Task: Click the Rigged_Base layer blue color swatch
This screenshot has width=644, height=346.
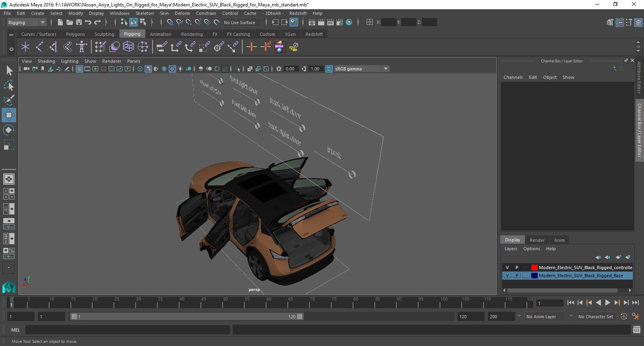Action: click(x=534, y=276)
